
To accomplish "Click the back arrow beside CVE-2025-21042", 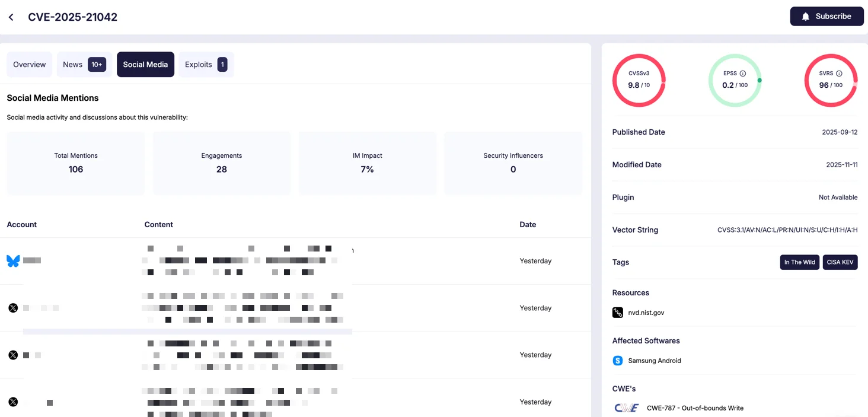I will pyautogui.click(x=11, y=17).
